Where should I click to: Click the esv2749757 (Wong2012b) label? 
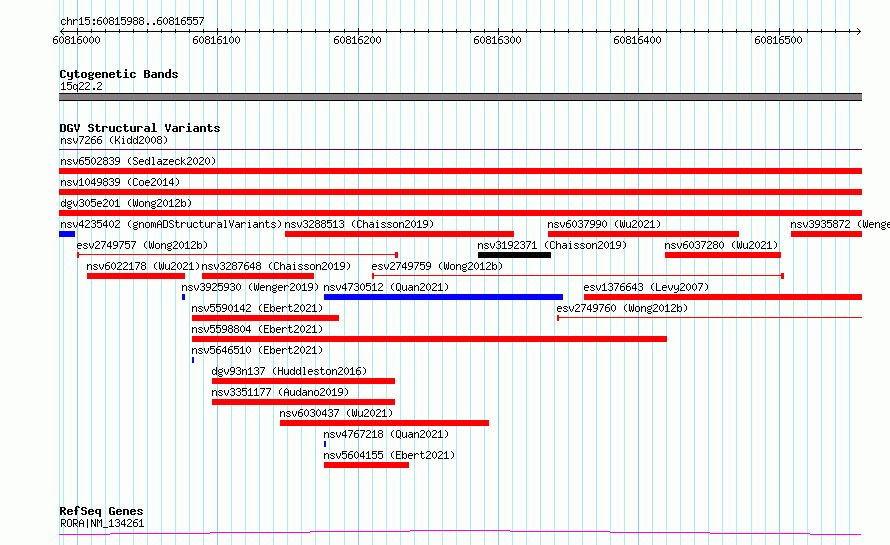[142, 245]
